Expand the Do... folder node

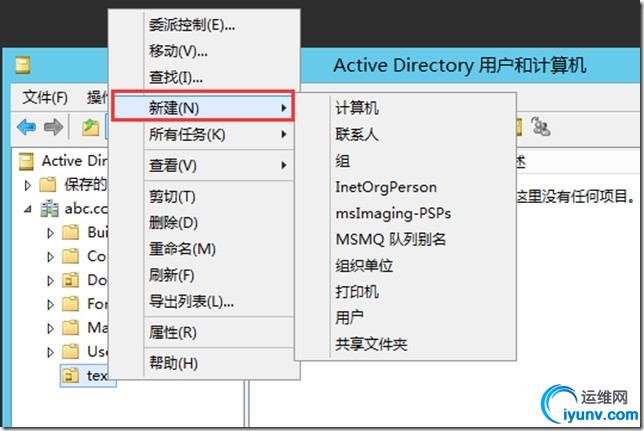tap(50, 281)
